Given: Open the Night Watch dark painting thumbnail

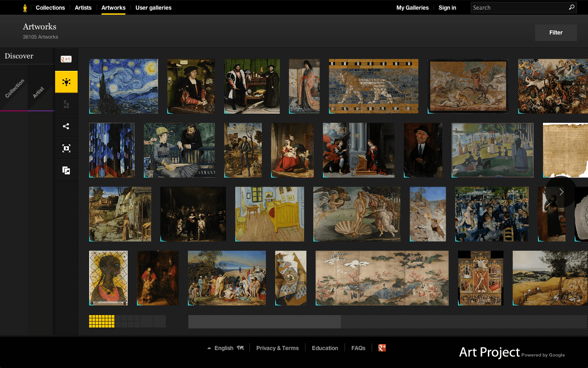Looking at the screenshot, I should [x=193, y=214].
